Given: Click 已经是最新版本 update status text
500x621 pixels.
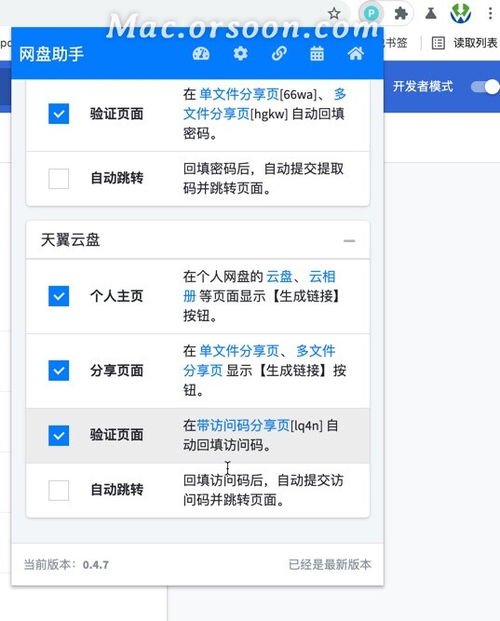Looking at the screenshot, I should (330, 564).
